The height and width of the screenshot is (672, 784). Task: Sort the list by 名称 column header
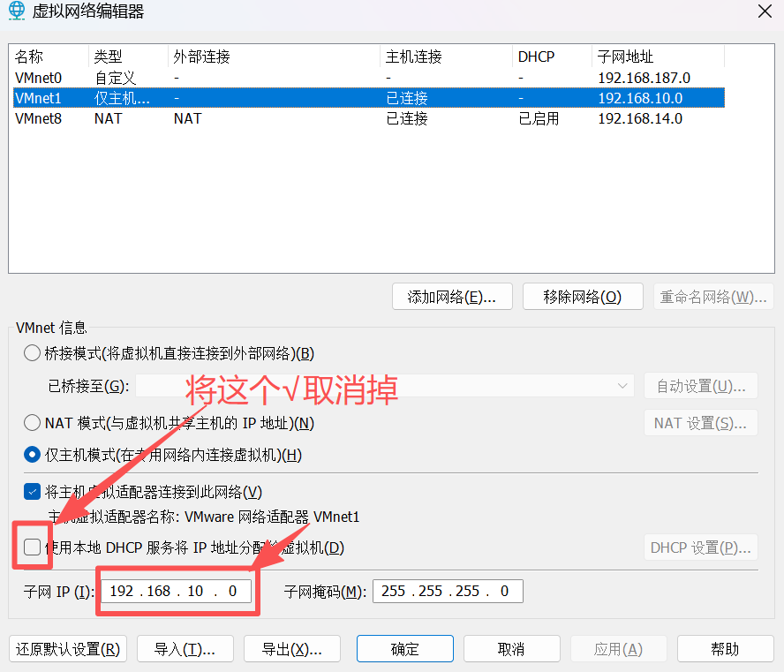coord(49,57)
